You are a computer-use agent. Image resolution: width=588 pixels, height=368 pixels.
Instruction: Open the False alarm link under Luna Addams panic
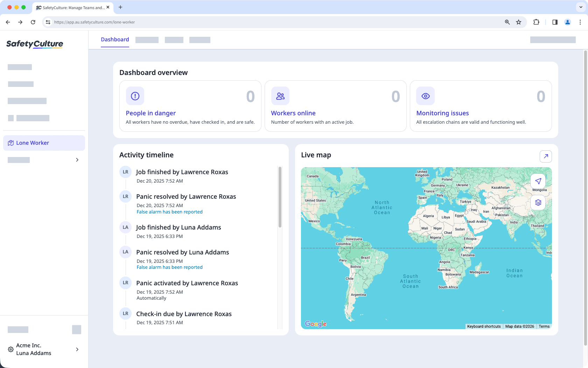click(169, 267)
